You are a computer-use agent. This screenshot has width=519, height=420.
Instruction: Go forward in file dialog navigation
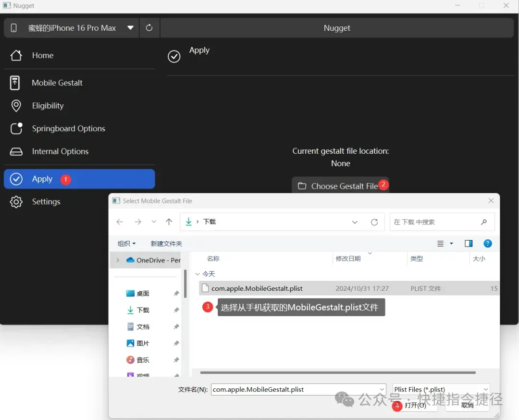coord(138,222)
